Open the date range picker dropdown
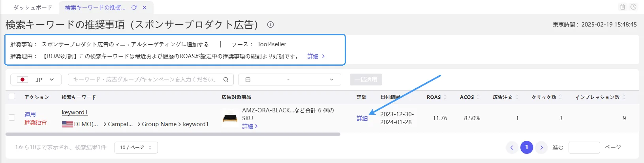The image size is (644, 163). tap(290, 80)
